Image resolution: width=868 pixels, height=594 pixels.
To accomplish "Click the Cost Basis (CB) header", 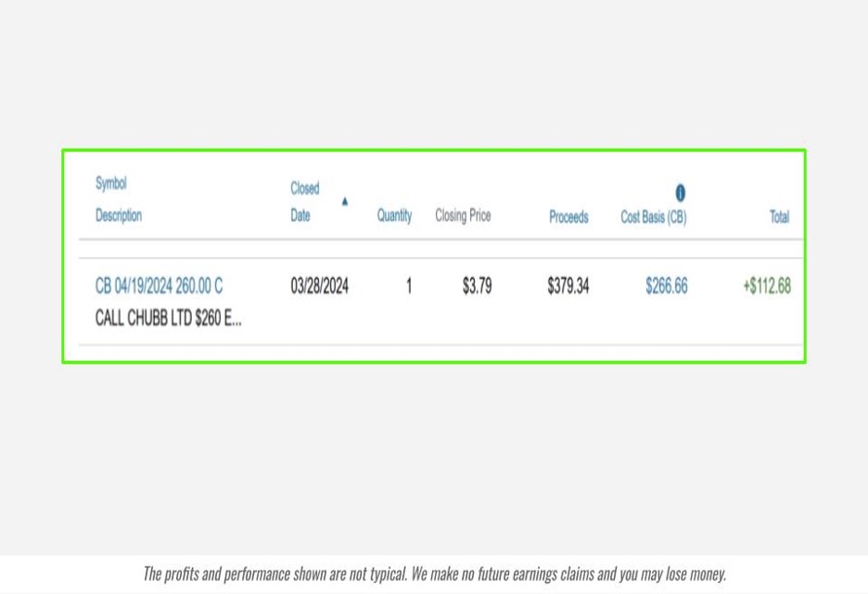I will click(x=653, y=216).
